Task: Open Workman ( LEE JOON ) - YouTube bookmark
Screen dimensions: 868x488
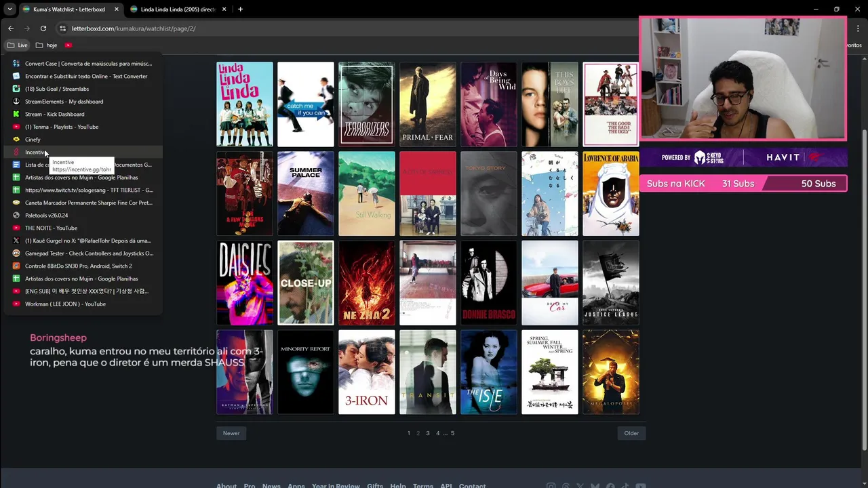Action: pyautogui.click(x=83, y=304)
